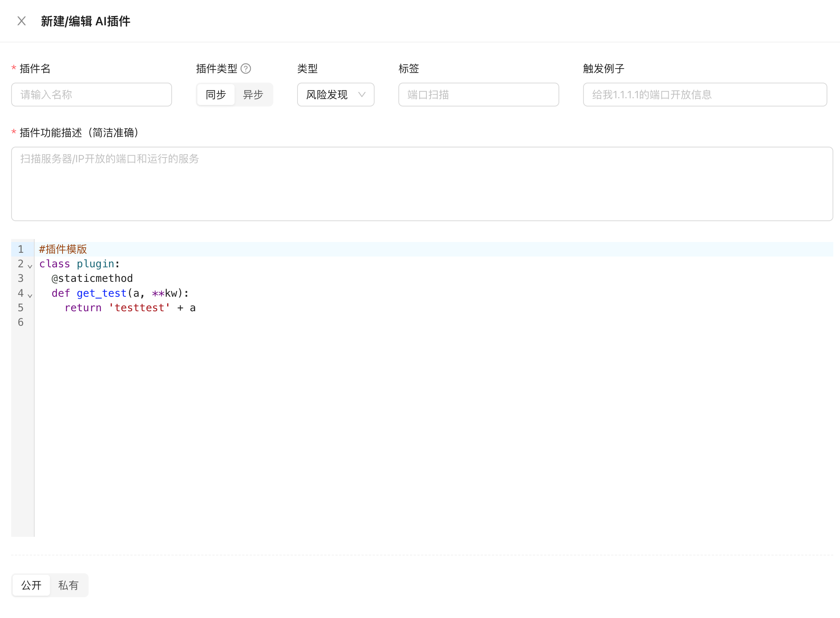This screenshot has width=840, height=618.
Task: Click the plugin type help icon
Action: coord(246,69)
